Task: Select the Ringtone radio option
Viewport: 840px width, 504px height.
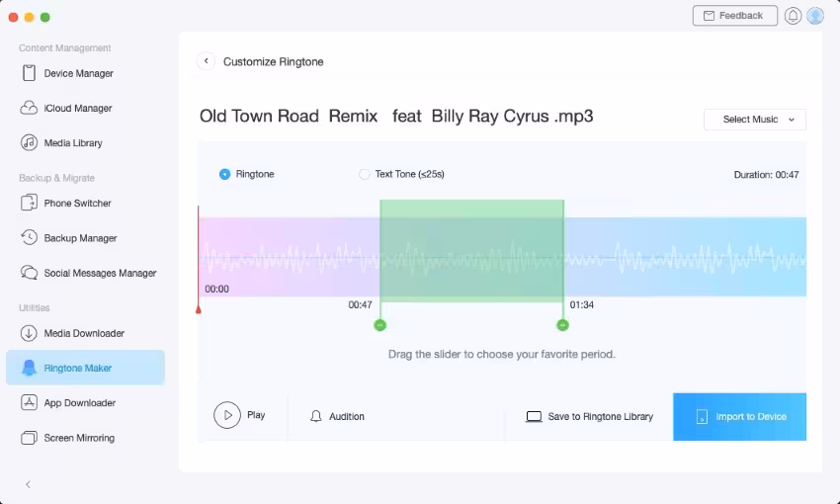Action: (225, 174)
